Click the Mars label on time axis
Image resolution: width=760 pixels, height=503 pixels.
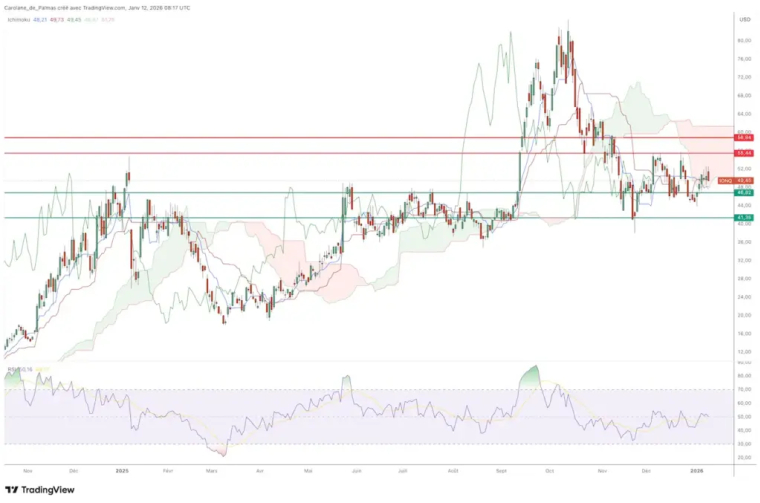click(x=211, y=471)
